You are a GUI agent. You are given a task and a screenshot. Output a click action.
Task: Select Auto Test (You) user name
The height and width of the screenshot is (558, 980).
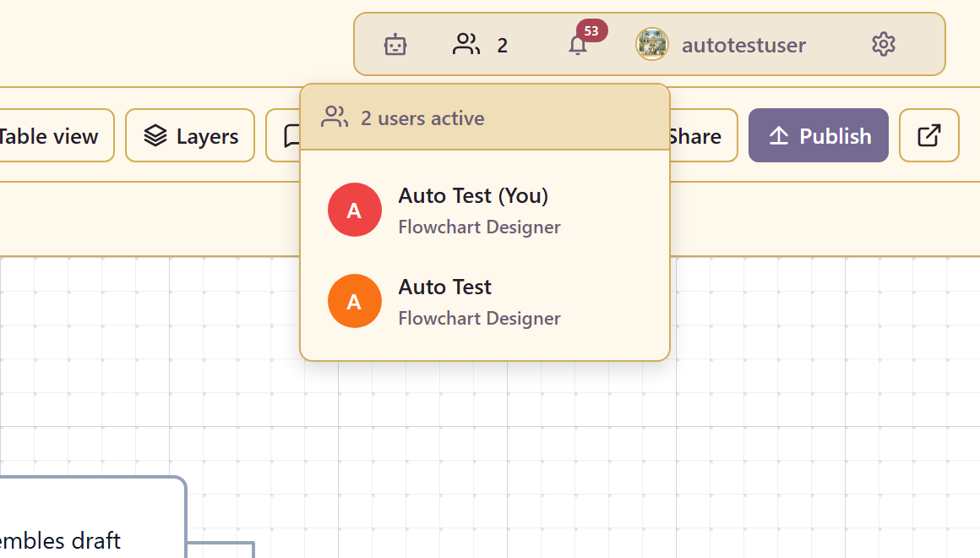click(473, 196)
